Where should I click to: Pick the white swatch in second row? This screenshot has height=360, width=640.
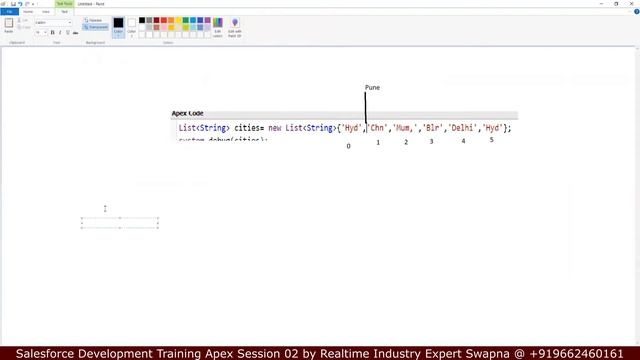(142, 27)
